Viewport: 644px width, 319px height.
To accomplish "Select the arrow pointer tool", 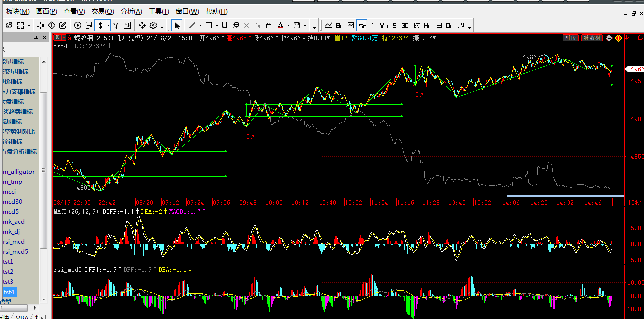I will (177, 25).
